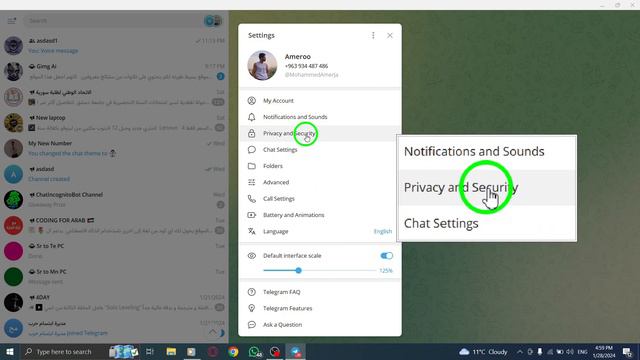Open the Action Center notification icon

[x=627, y=352]
